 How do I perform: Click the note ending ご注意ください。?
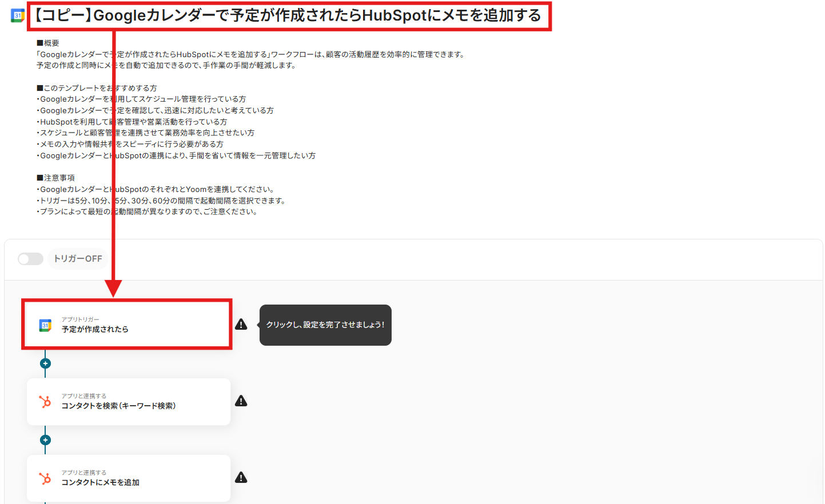[148, 211]
